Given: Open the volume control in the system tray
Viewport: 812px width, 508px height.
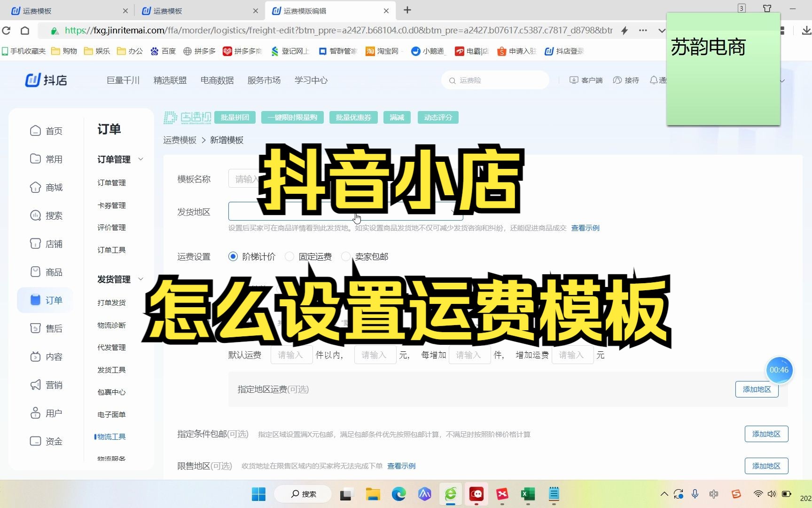Looking at the screenshot, I should (x=772, y=494).
